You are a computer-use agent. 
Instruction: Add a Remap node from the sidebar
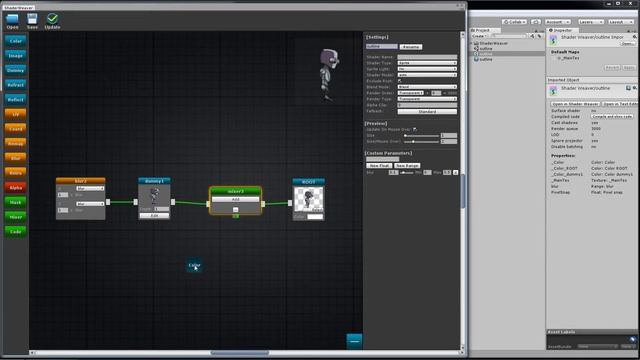point(16,144)
